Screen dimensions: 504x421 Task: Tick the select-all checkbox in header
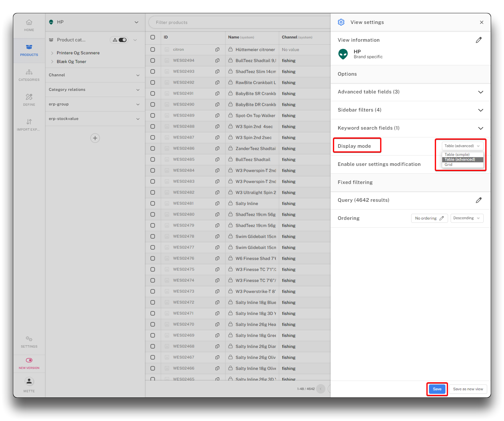pyautogui.click(x=153, y=37)
